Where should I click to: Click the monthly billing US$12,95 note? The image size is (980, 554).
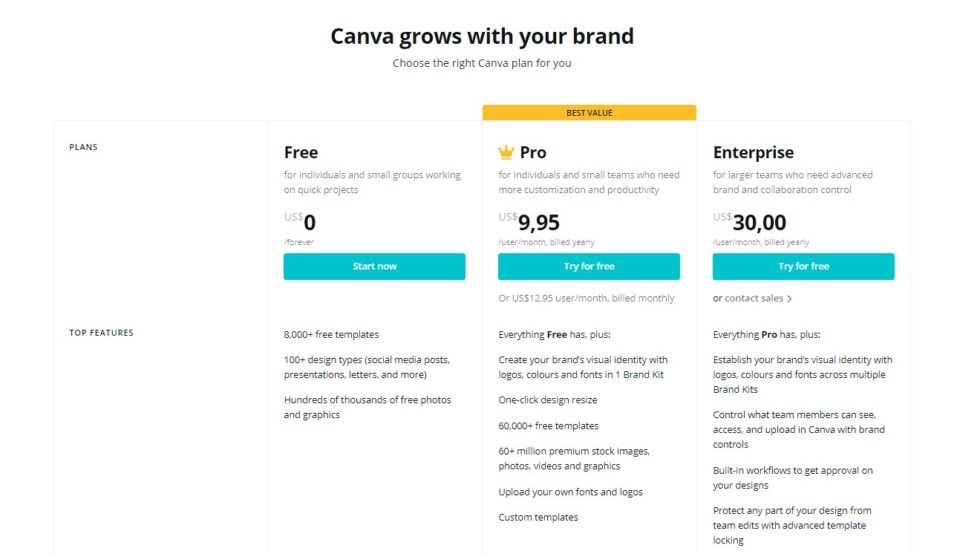586,298
